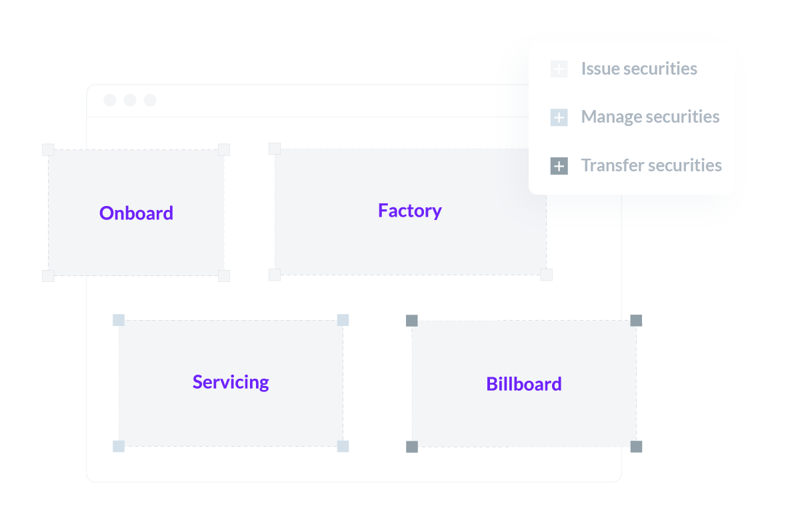
Task: Select the Onboard module box
Action: 136,212
